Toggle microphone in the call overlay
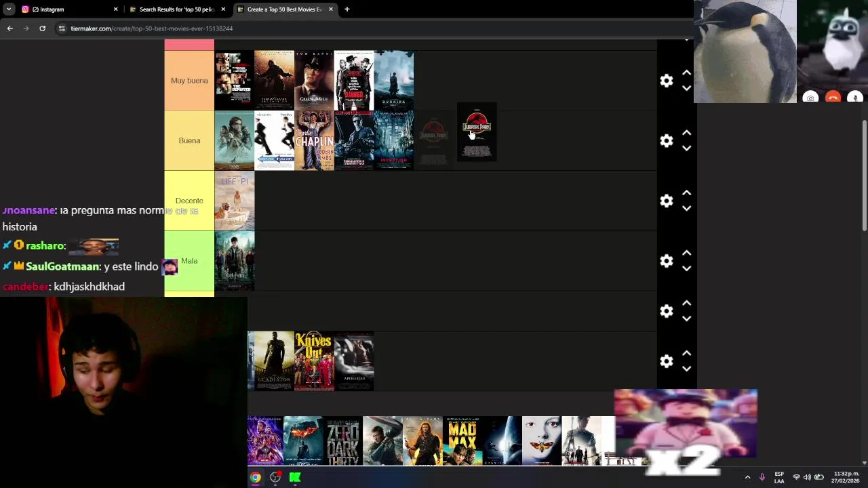Image resolution: width=868 pixels, height=488 pixels. click(x=855, y=98)
